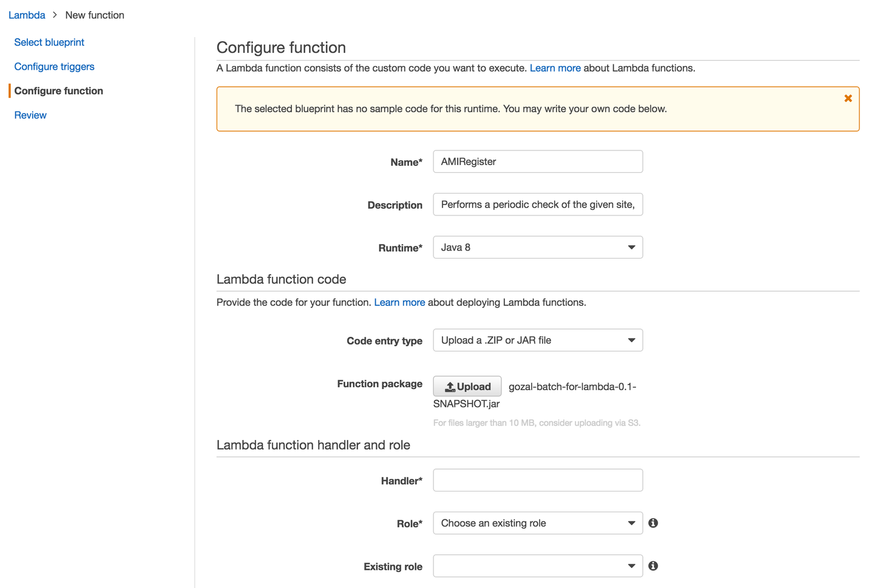Click the Lambda breadcrumb link
The image size is (874, 588).
tap(27, 15)
